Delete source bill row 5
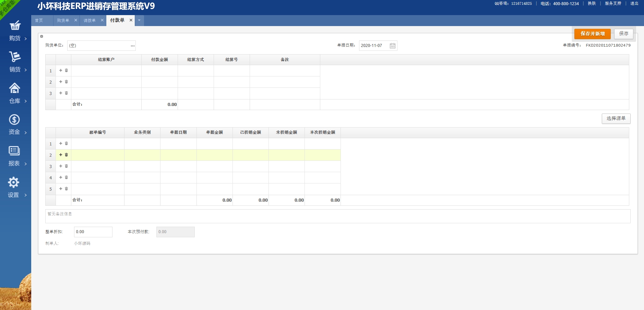 pyautogui.click(x=67, y=189)
